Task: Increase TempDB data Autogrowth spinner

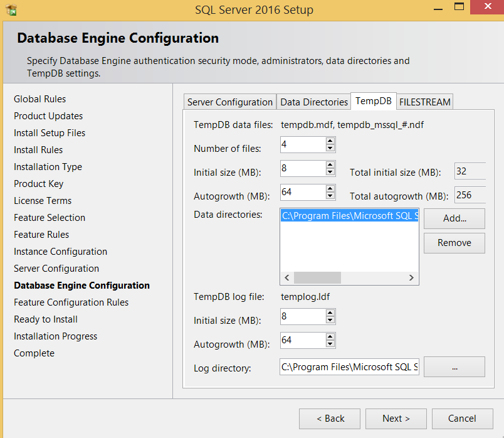Action: click(x=330, y=189)
